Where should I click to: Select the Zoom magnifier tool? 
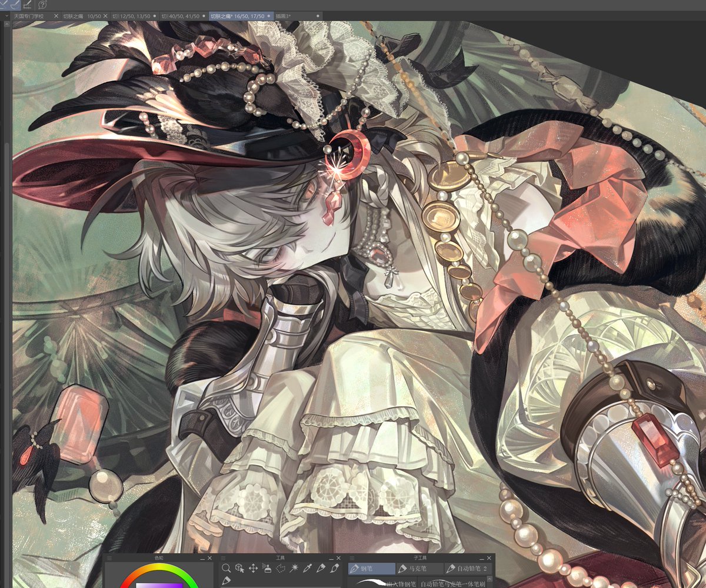click(x=226, y=568)
